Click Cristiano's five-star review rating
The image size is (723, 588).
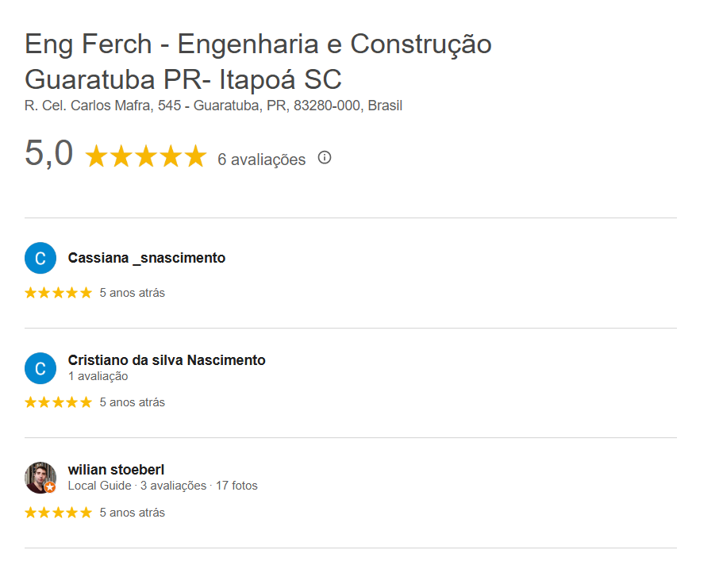click(x=58, y=402)
